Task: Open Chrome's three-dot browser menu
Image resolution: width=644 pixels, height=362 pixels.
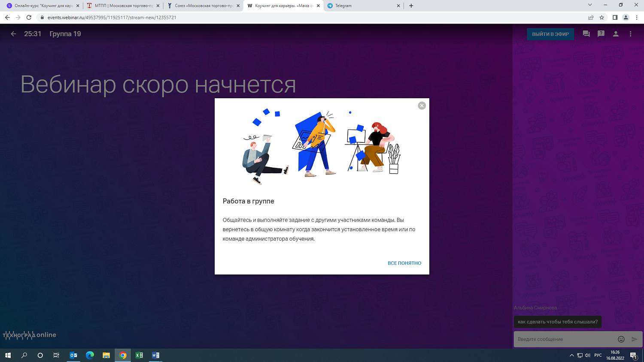Action: 636,18
